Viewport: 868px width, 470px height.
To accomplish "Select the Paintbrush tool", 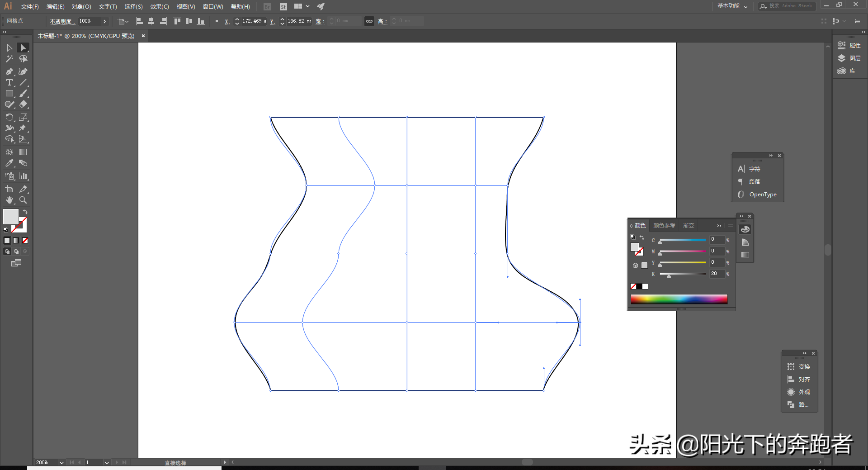I will pyautogui.click(x=23, y=93).
